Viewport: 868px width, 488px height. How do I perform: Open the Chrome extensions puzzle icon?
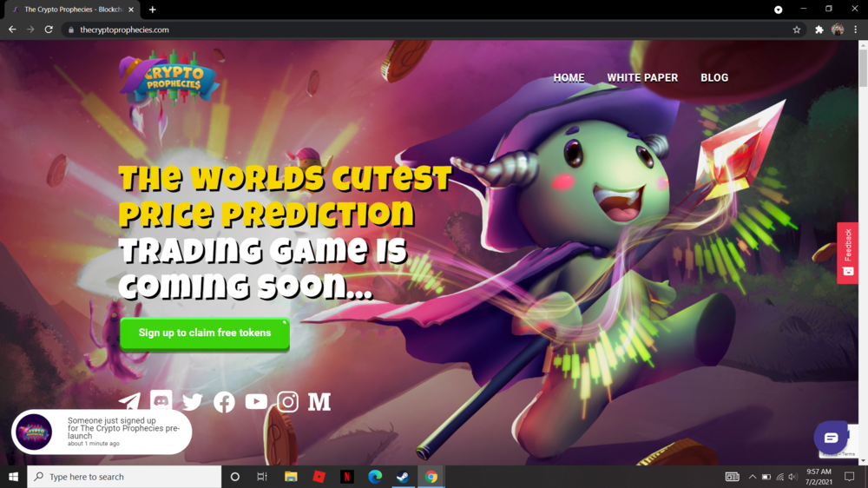[x=819, y=30]
